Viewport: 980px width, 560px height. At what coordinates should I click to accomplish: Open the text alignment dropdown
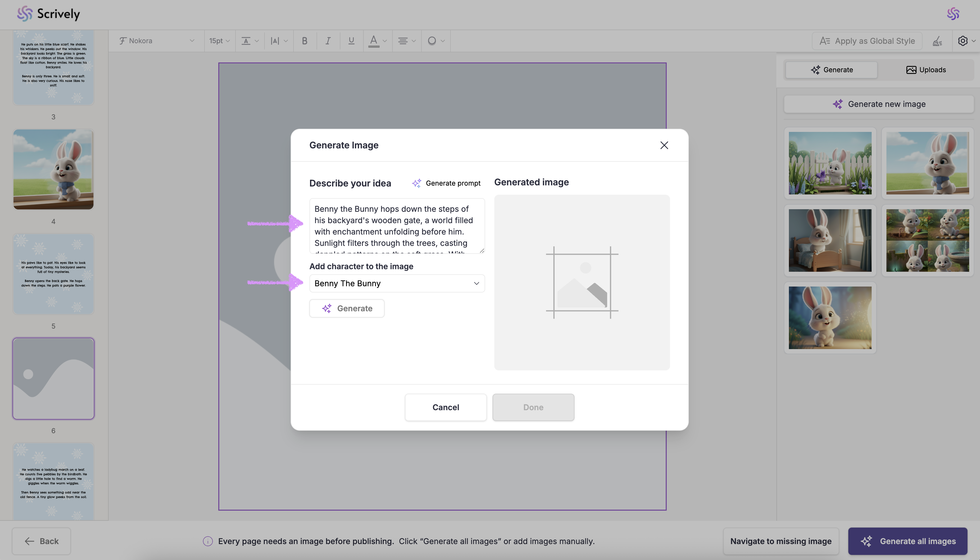tap(407, 41)
